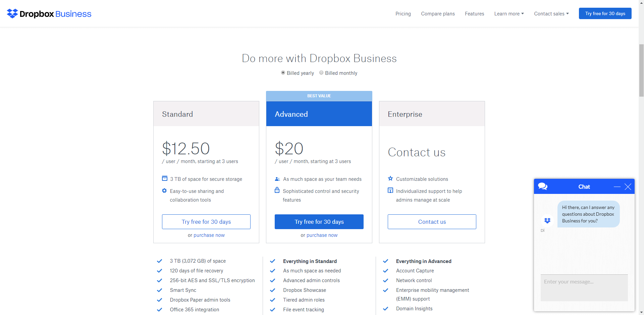
Task: Click checkmark next to File event tracking
Action: coord(272,310)
